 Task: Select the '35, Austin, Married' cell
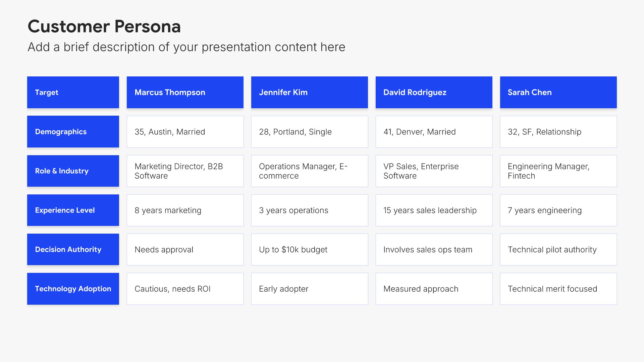tap(185, 132)
